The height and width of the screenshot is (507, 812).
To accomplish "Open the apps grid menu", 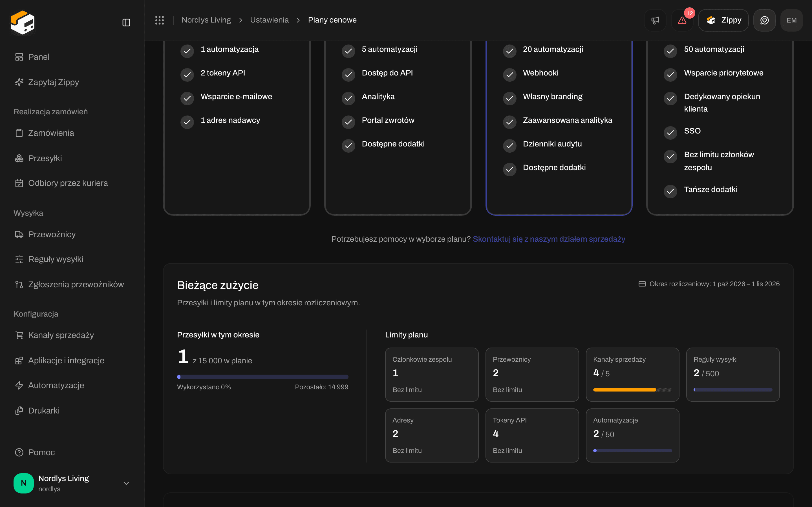I will (159, 20).
